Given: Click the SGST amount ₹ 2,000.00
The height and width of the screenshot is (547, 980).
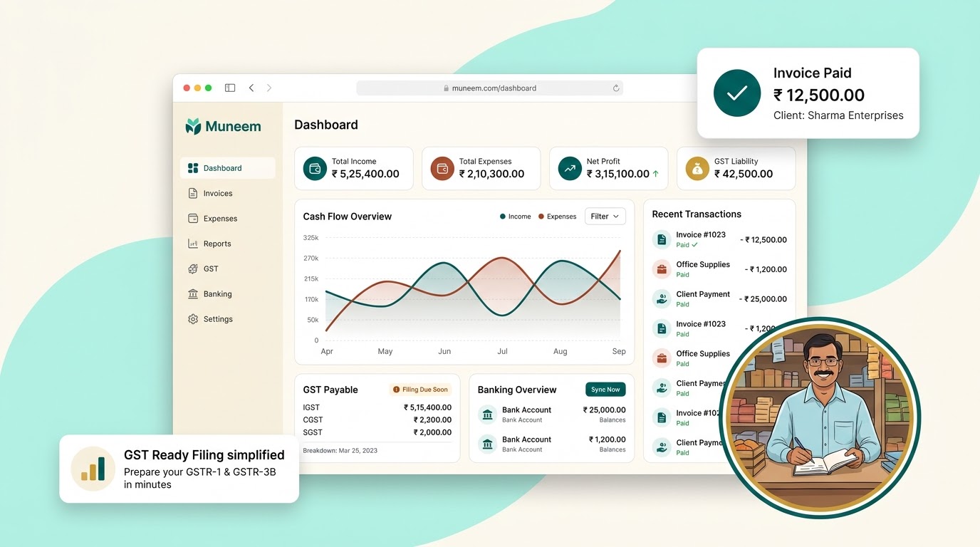Looking at the screenshot, I should click(432, 432).
